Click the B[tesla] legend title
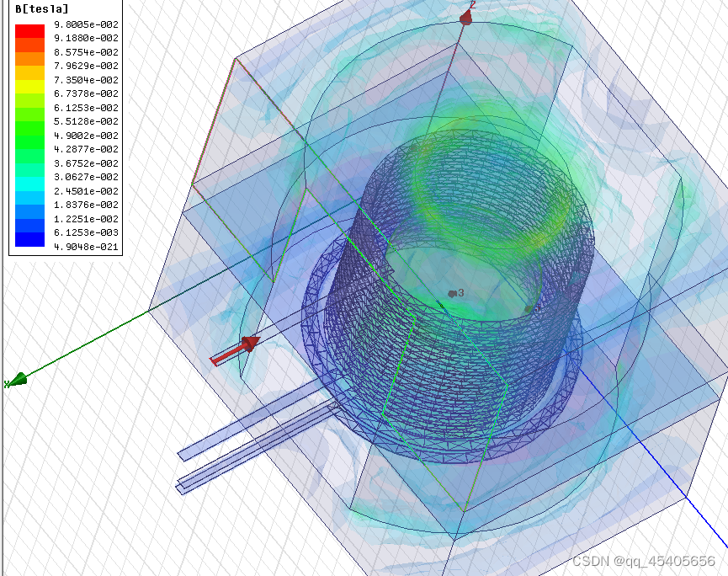 tap(42, 8)
